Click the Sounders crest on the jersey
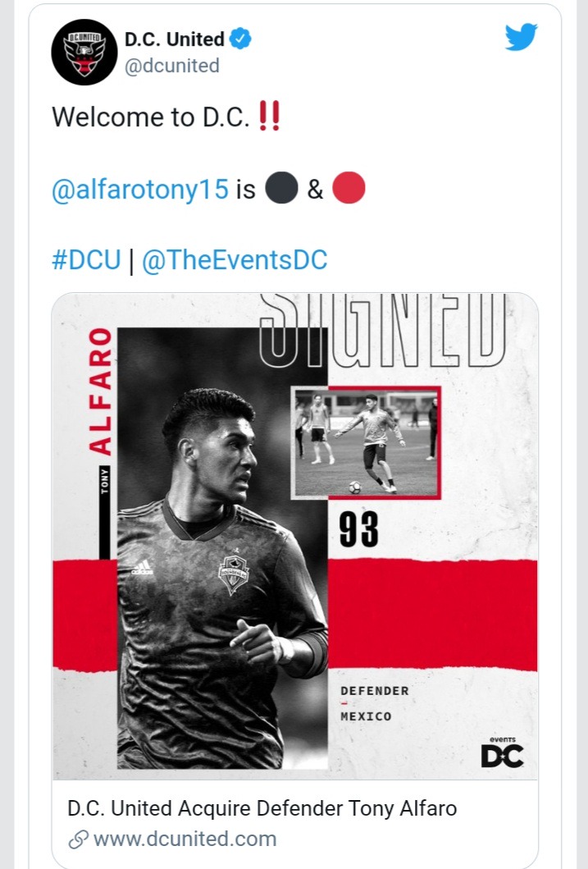 click(x=235, y=572)
